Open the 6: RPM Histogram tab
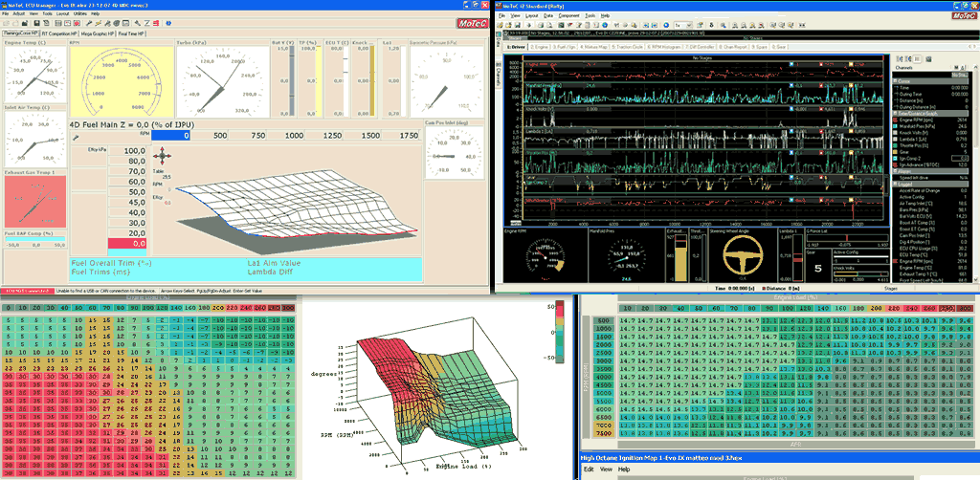 coord(664,47)
